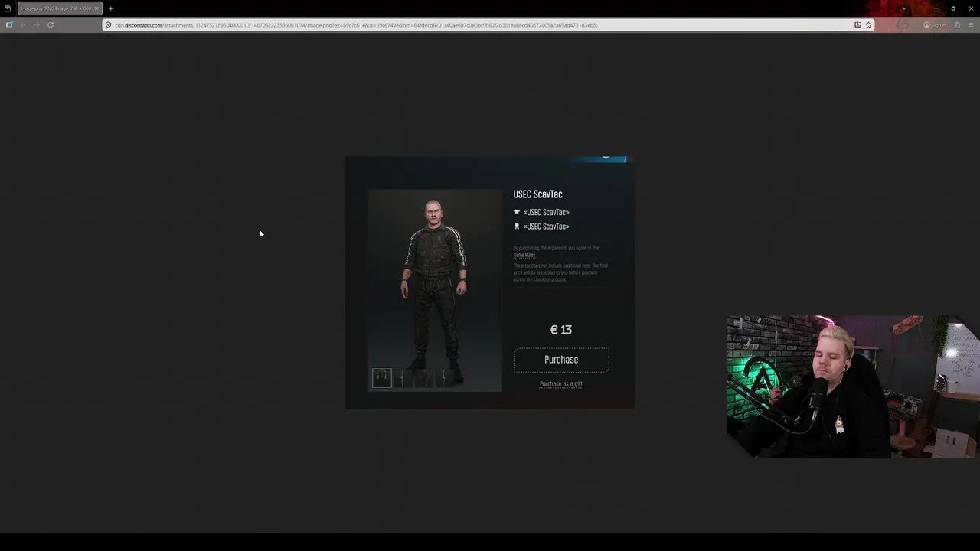Click the upper body shirt icon
Image resolution: width=980 pixels, height=551 pixels.
(517, 212)
